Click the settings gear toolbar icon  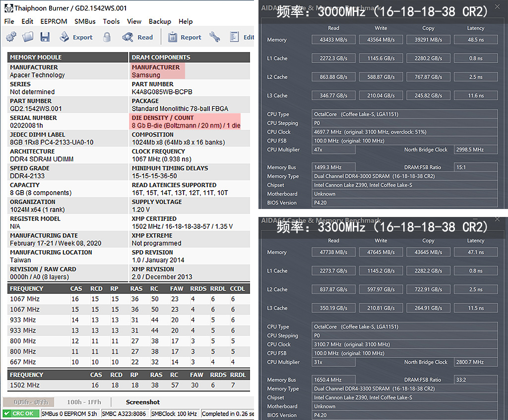coord(11,37)
